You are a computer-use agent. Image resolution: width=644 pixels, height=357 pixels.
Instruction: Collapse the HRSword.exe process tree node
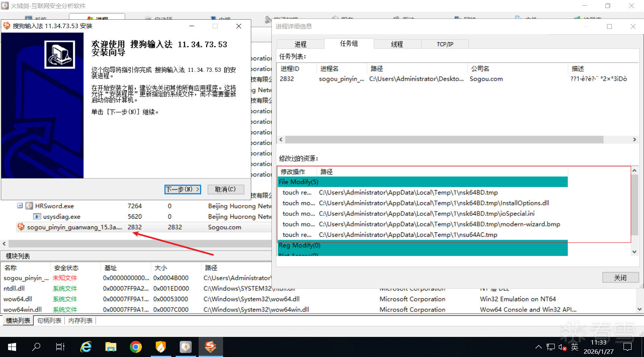[x=20, y=206]
